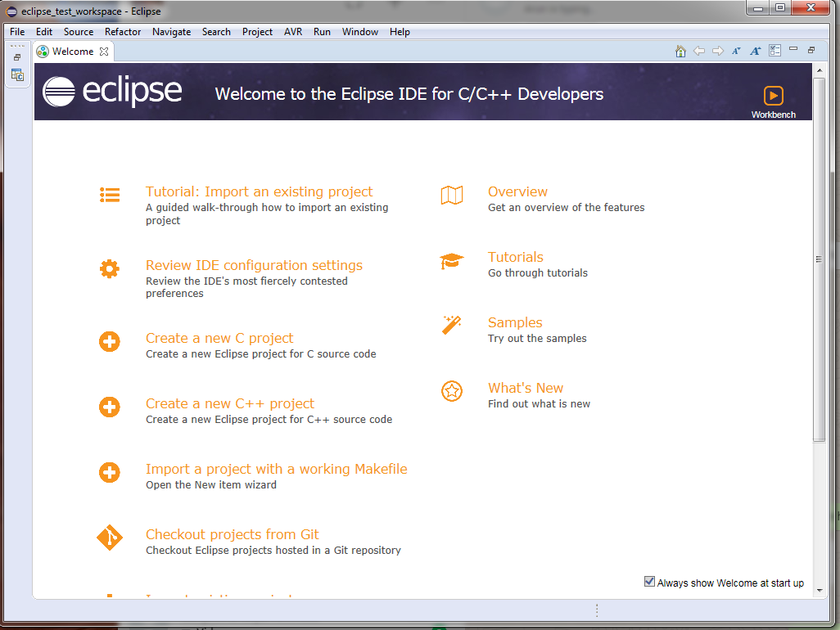840x630 pixels.
Task: Uncheck Always show Welcome at start up
Action: 649,581
